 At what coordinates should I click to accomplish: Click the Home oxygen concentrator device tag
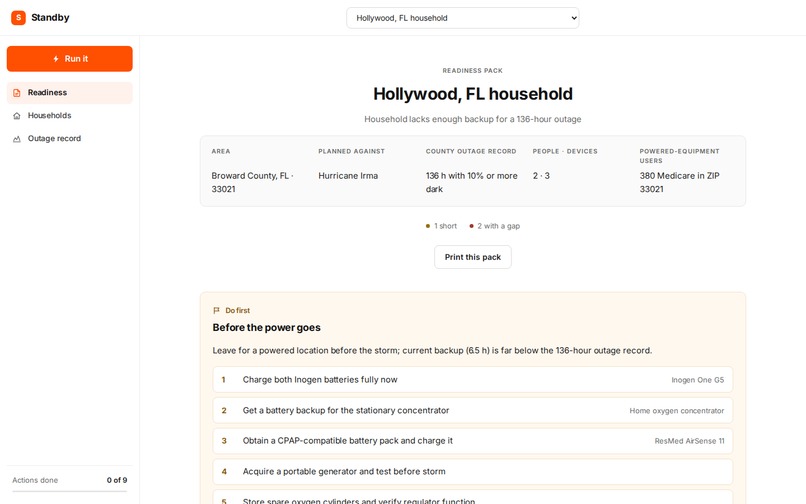[x=676, y=411]
